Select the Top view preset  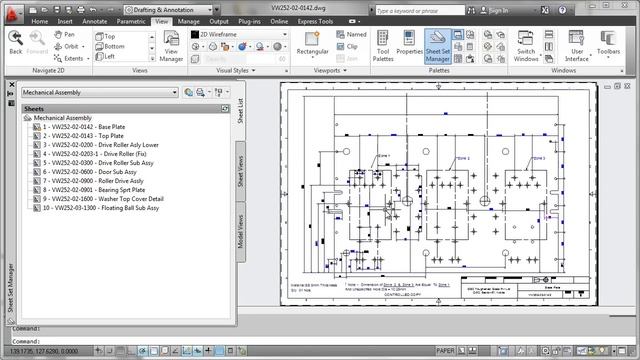pos(105,36)
